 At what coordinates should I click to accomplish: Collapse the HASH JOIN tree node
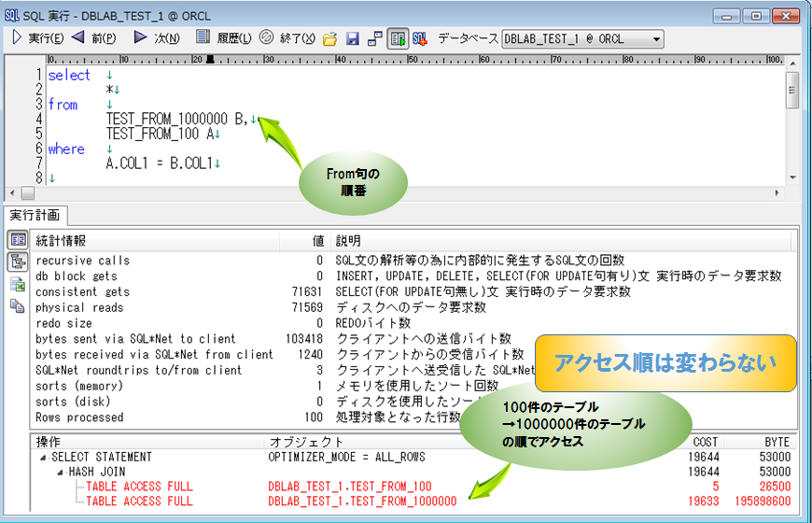pos(59,473)
